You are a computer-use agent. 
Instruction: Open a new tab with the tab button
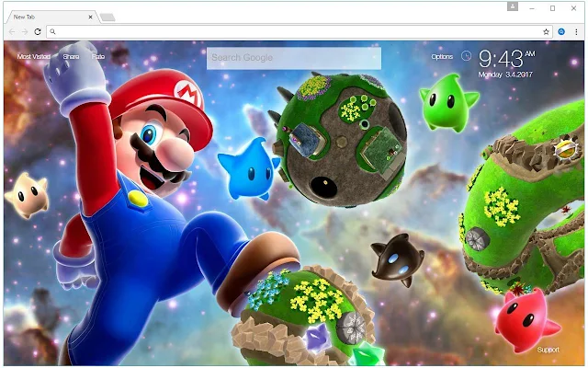click(x=107, y=17)
